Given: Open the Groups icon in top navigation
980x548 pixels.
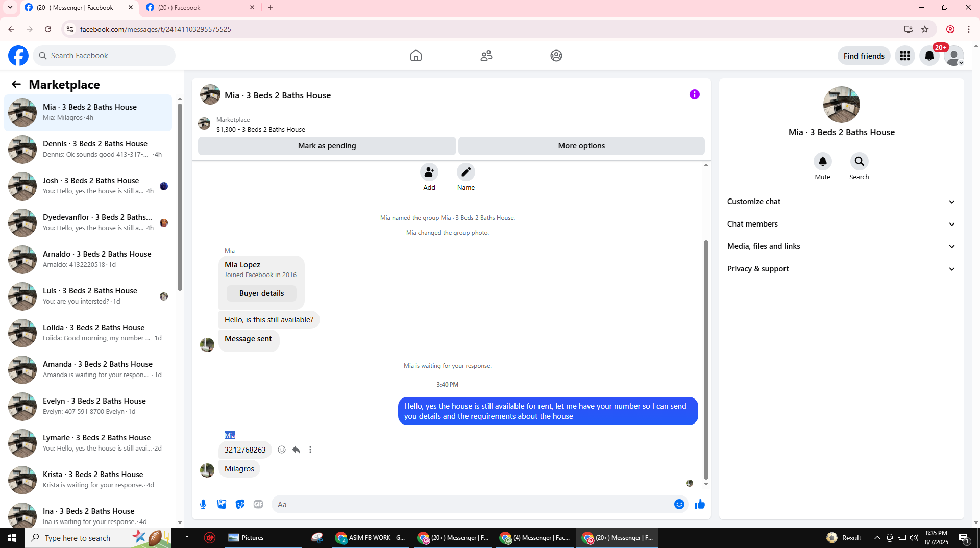Looking at the screenshot, I should pos(556,56).
